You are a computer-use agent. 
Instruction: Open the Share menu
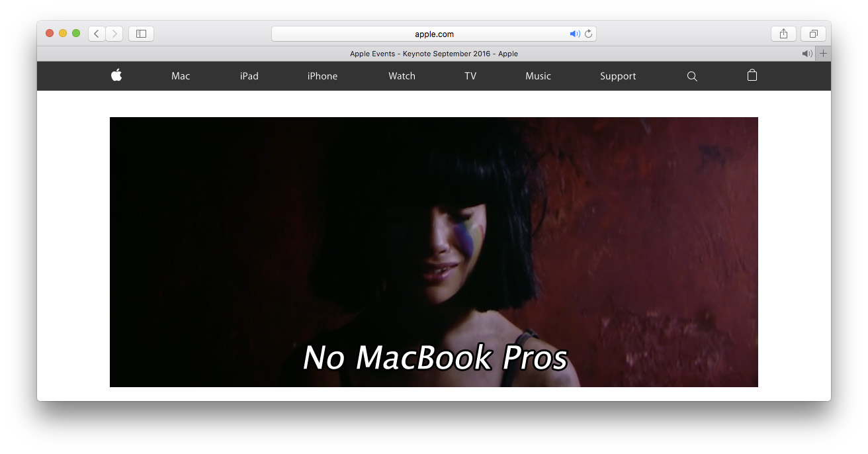(783, 34)
